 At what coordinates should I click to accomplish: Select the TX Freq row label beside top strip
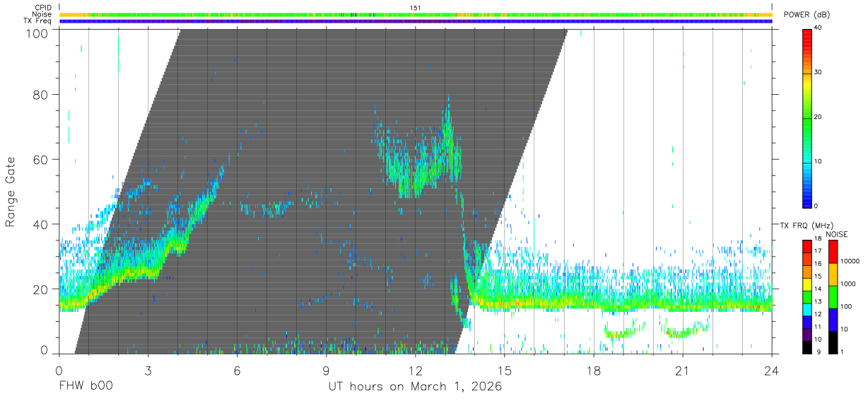38,21
